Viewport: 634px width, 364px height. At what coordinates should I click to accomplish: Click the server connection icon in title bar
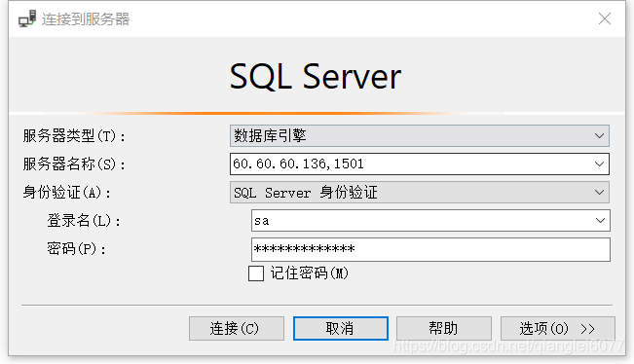[27, 19]
